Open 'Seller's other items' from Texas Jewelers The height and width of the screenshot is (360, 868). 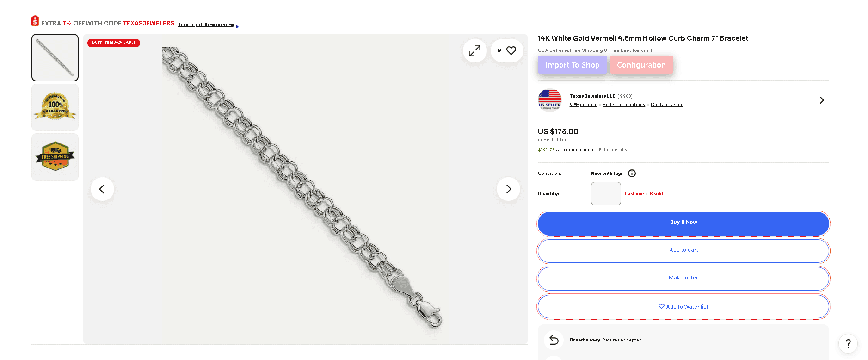(x=623, y=104)
